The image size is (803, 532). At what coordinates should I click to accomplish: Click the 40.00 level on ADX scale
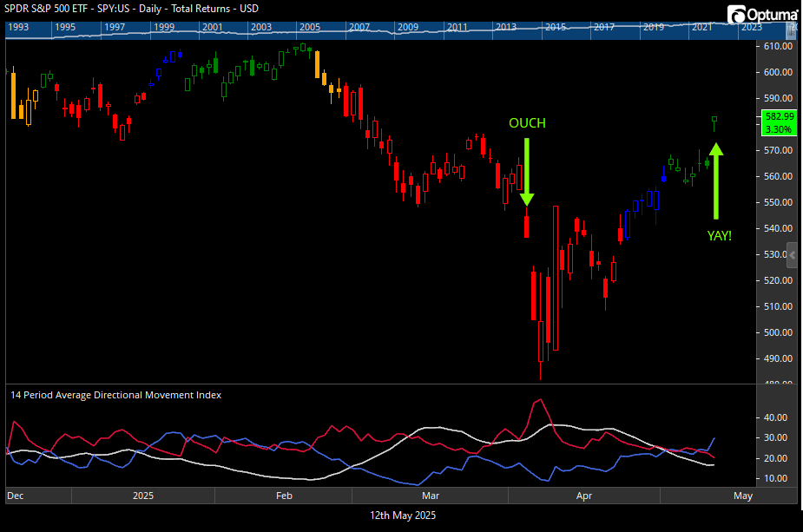click(x=775, y=417)
